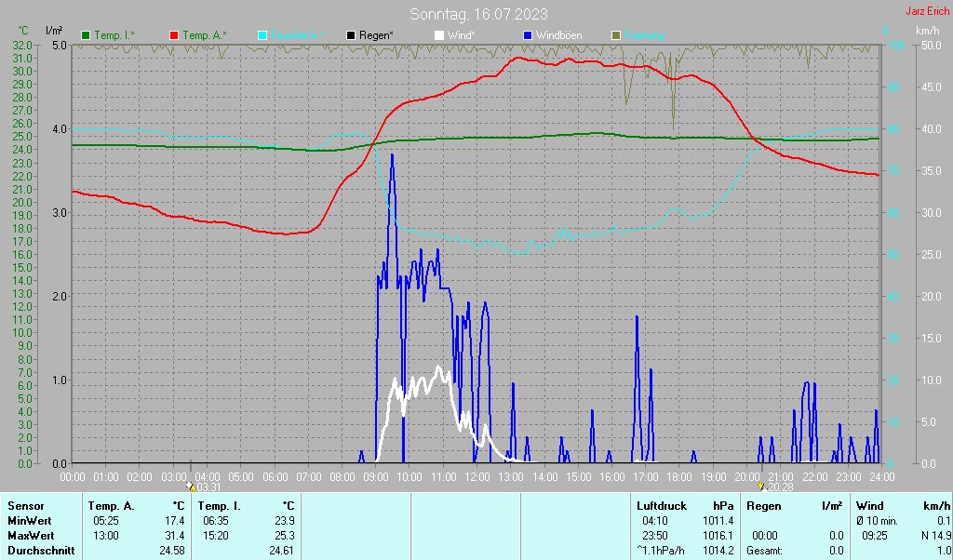
Task: Click the 'Wind' table column header
Action: (x=870, y=506)
